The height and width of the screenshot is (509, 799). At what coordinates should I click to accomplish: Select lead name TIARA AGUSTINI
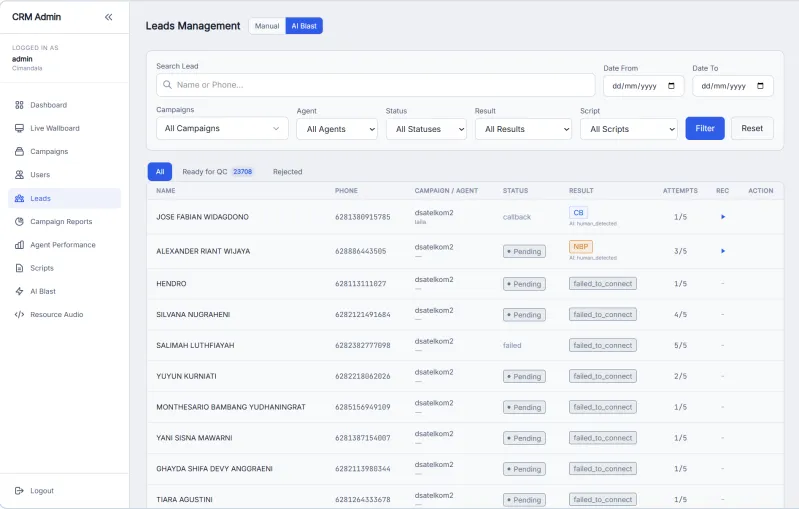pyautogui.click(x=184, y=500)
